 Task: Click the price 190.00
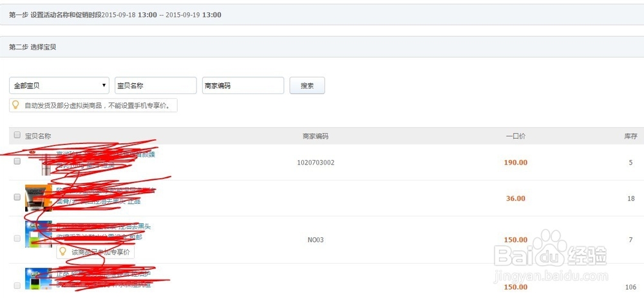point(516,163)
